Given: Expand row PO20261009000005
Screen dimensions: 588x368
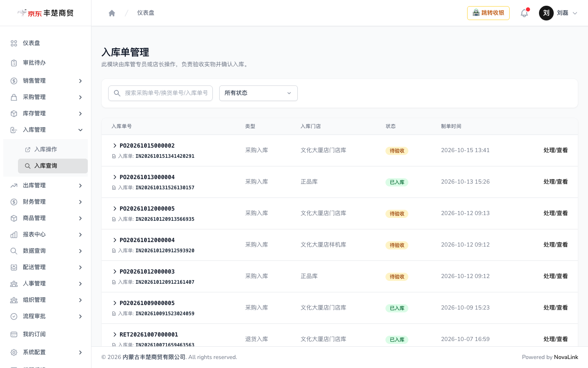Looking at the screenshot, I should point(115,303).
